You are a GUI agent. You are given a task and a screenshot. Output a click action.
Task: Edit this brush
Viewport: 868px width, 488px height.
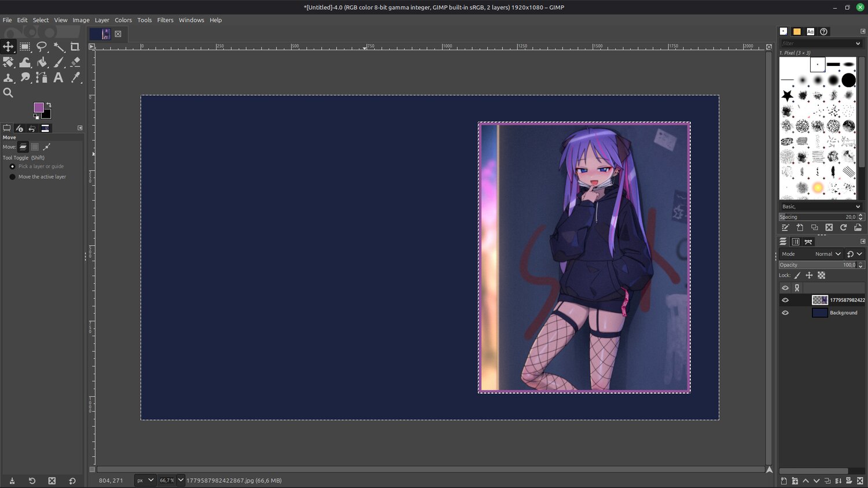[x=785, y=228]
